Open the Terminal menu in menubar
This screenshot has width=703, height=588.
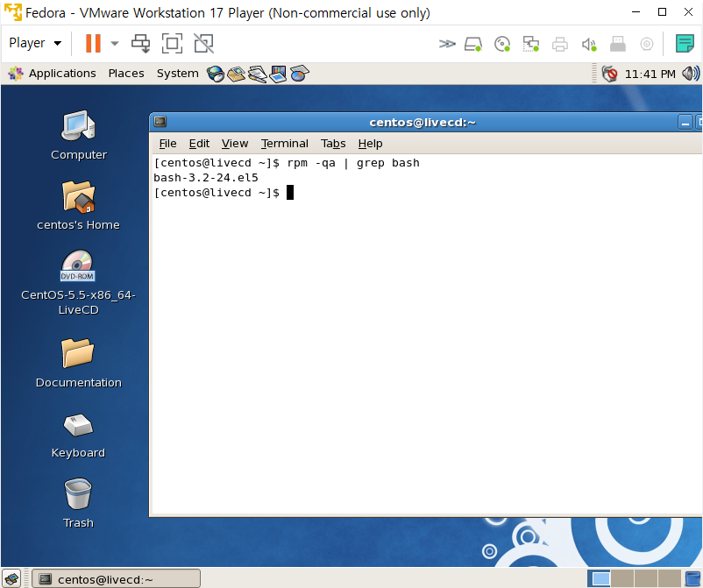click(285, 144)
